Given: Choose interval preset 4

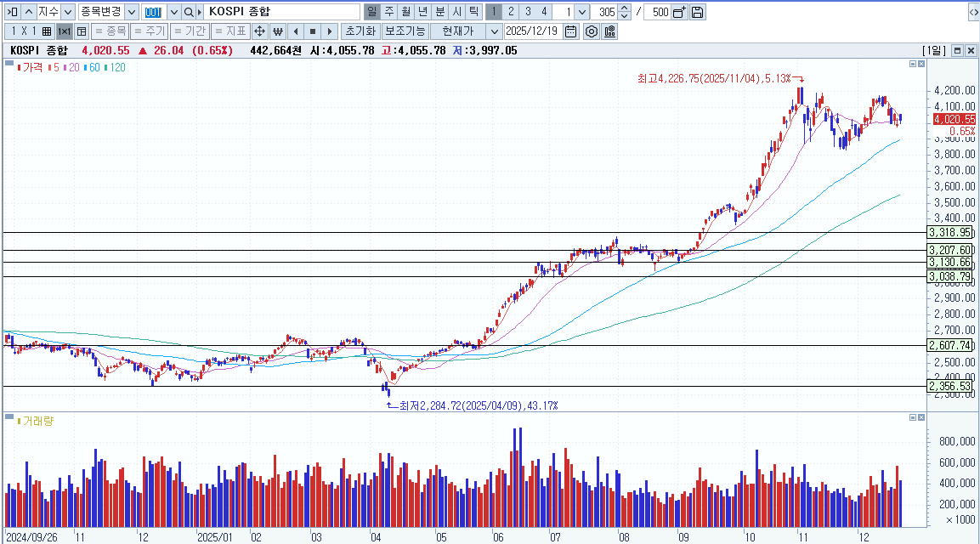Looking at the screenshot, I should tap(544, 12).
